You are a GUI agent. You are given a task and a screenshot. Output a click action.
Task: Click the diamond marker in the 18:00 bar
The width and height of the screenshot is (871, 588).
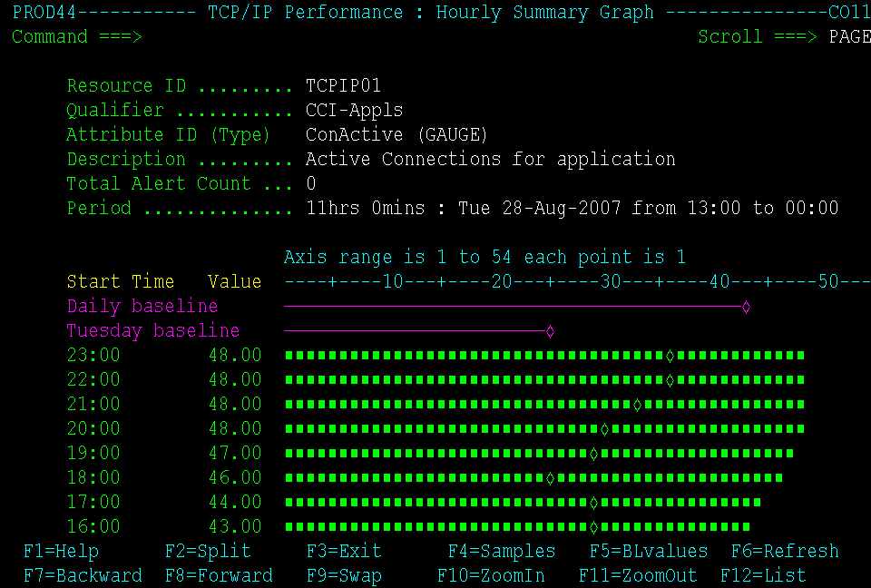(x=550, y=478)
